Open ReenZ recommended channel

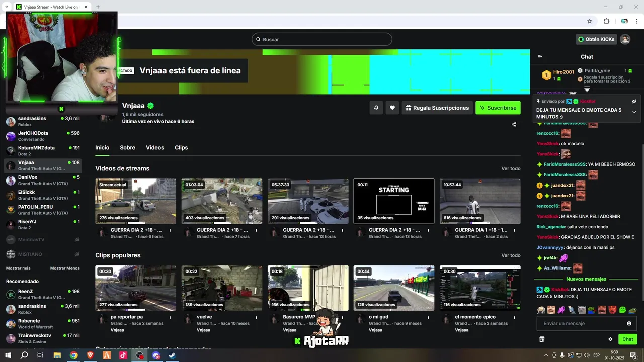(43, 294)
